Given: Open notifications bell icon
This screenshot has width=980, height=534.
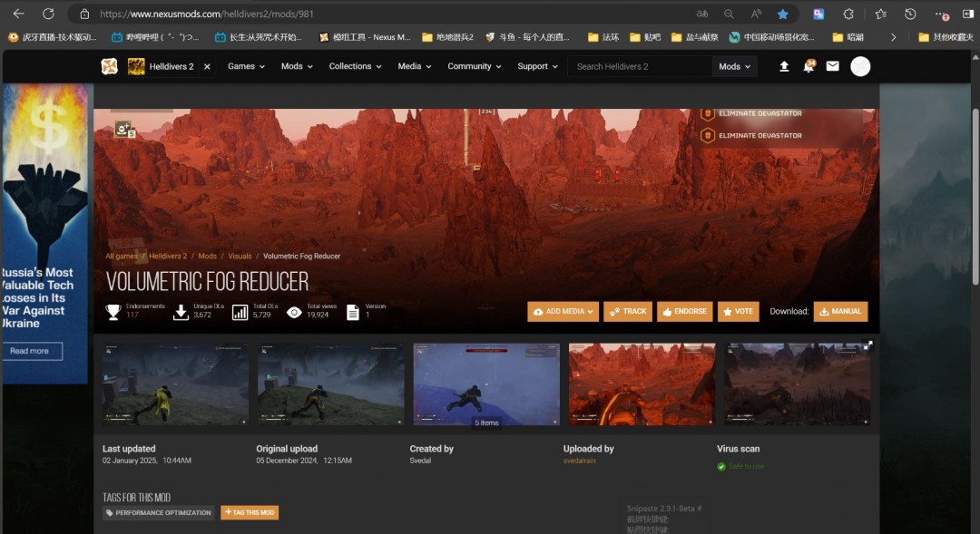Looking at the screenshot, I should (808, 66).
